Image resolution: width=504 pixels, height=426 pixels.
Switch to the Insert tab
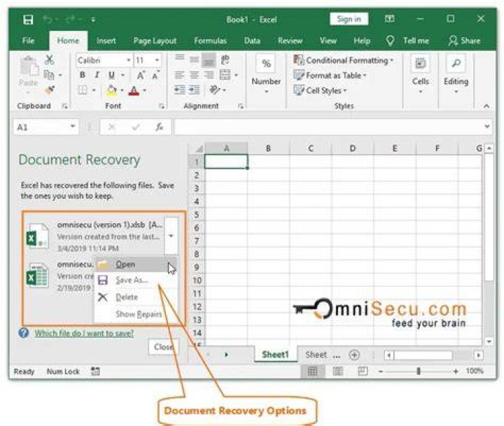pos(106,41)
